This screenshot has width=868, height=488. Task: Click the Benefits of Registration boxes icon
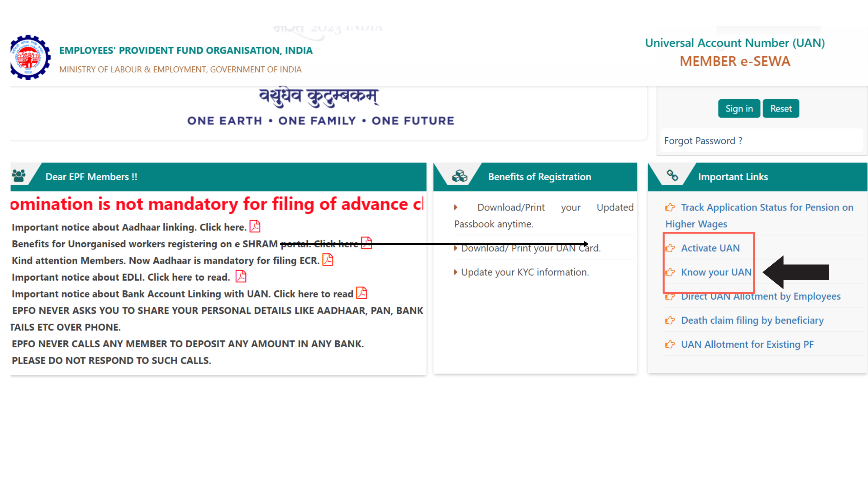coord(459,176)
